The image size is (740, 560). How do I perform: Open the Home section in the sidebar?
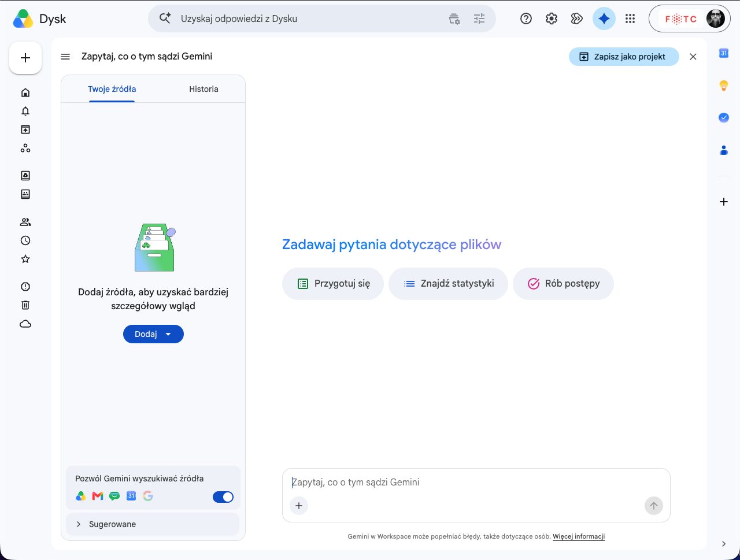coord(25,92)
